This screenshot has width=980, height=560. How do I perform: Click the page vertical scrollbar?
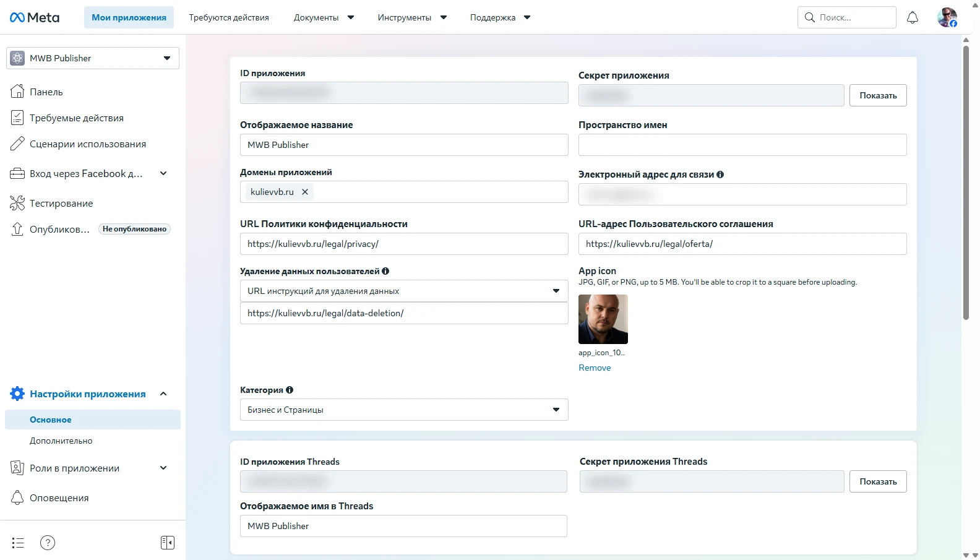click(966, 183)
